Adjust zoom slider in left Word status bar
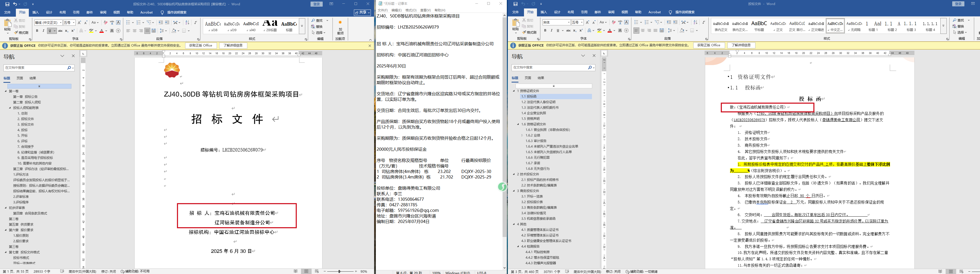 click(340, 271)
